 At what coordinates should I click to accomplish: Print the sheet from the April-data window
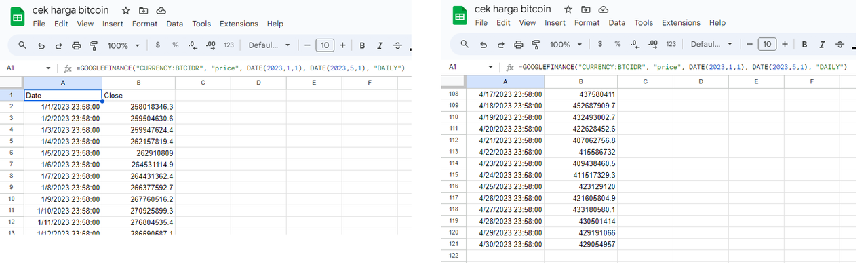pos(519,44)
